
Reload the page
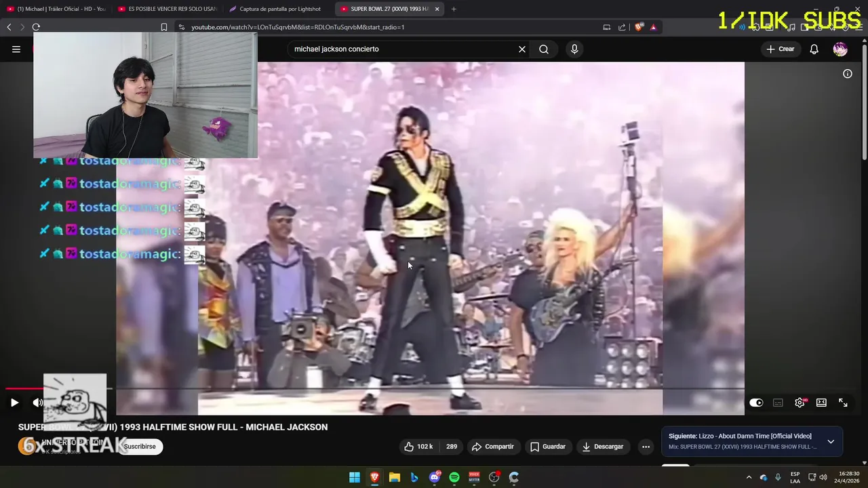[x=36, y=27]
